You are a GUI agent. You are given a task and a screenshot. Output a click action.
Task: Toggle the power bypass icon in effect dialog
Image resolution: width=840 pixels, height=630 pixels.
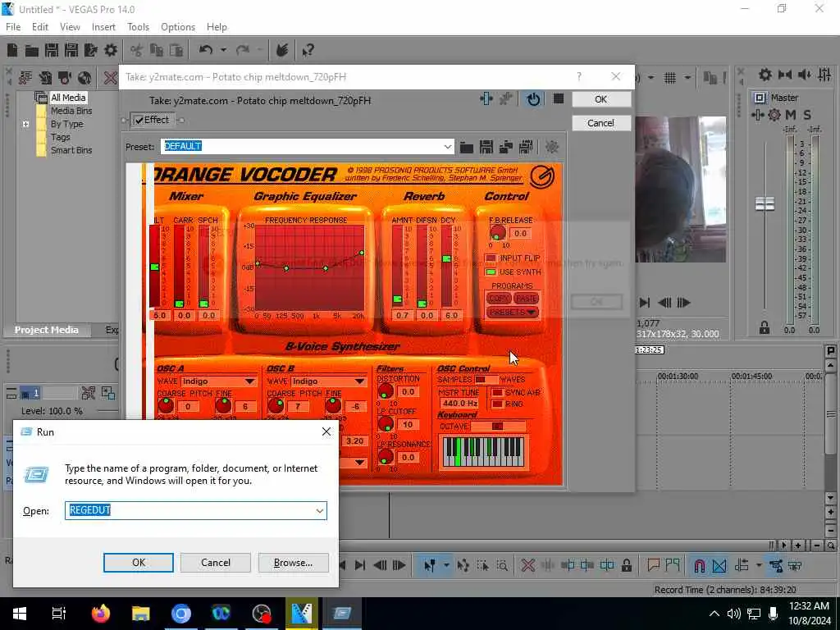pyautogui.click(x=533, y=99)
